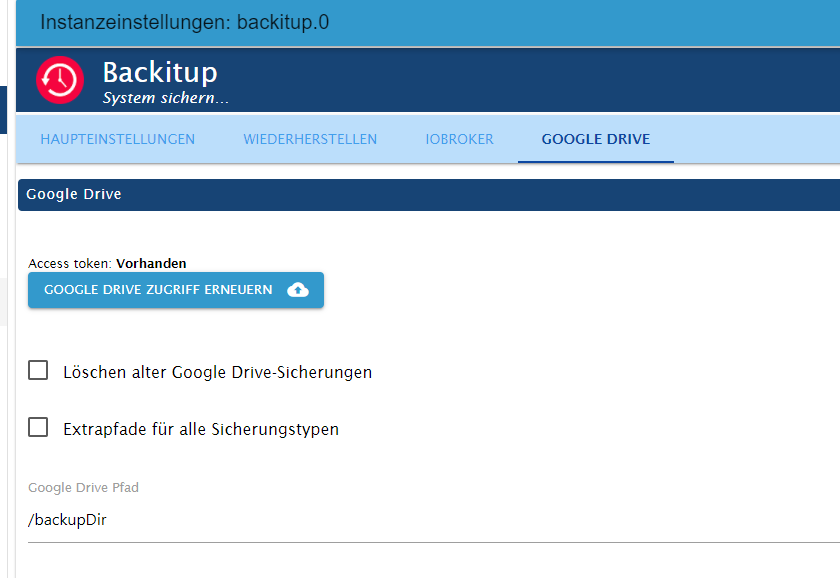Switch to the Wiederherstellen tab
840x578 pixels.
click(x=310, y=139)
